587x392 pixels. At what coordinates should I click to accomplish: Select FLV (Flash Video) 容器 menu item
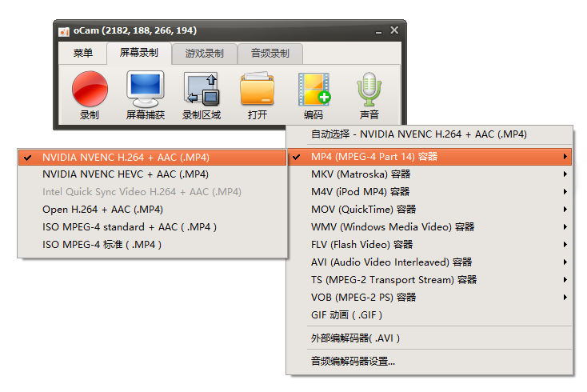(x=429, y=245)
